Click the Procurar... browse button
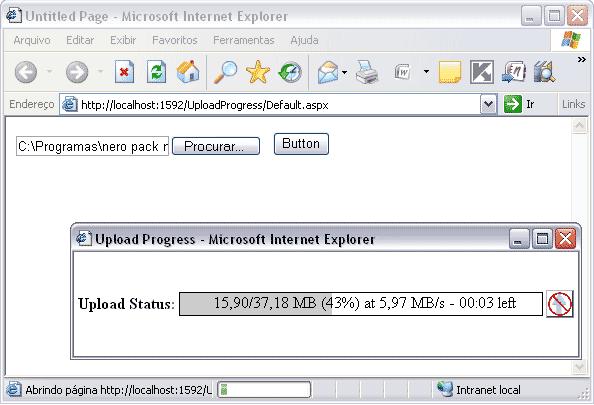This screenshot has height=405, width=594. (216, 146)
